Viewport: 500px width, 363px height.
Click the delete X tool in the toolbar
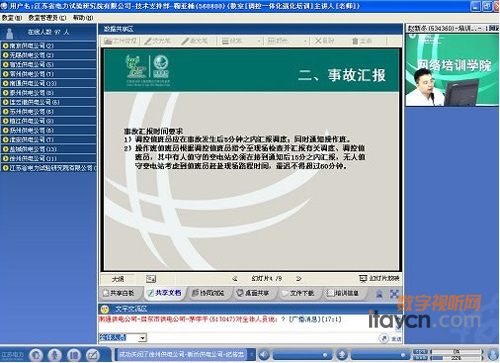click(324, 41)
